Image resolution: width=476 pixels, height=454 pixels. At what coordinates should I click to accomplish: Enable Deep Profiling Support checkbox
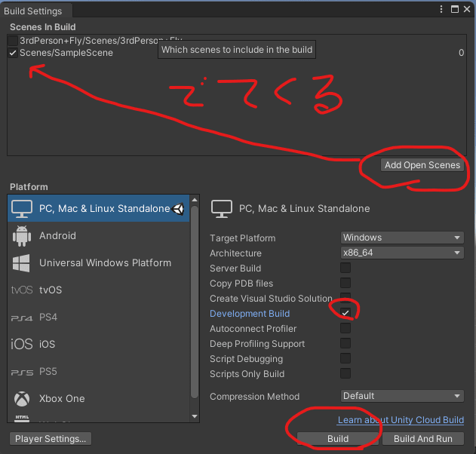point(345,343)
